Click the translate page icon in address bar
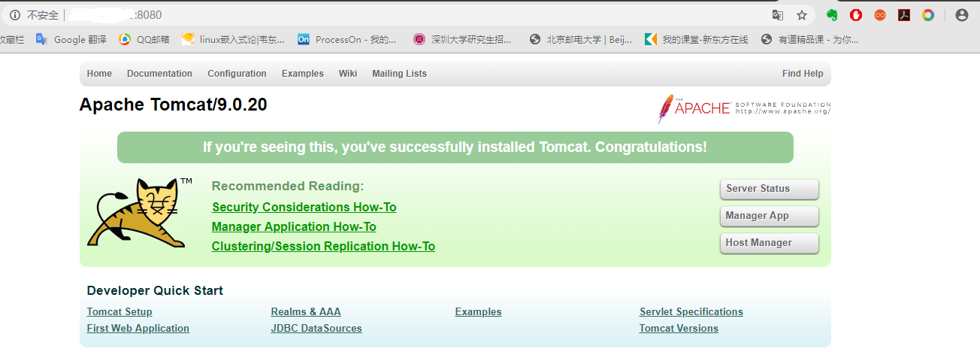 pyautogui.click(x=778, y=15)
